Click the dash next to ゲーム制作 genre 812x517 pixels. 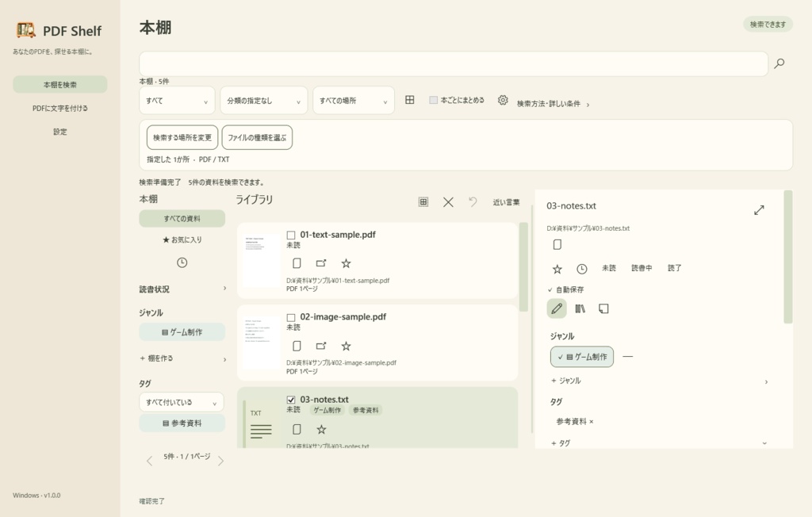tap(628, 356)
